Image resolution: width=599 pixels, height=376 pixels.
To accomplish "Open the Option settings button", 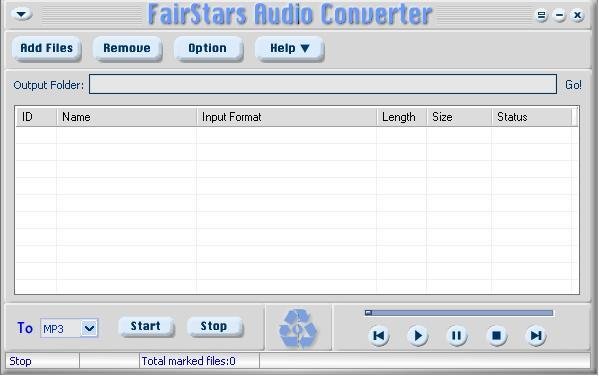I will (208, 48).
